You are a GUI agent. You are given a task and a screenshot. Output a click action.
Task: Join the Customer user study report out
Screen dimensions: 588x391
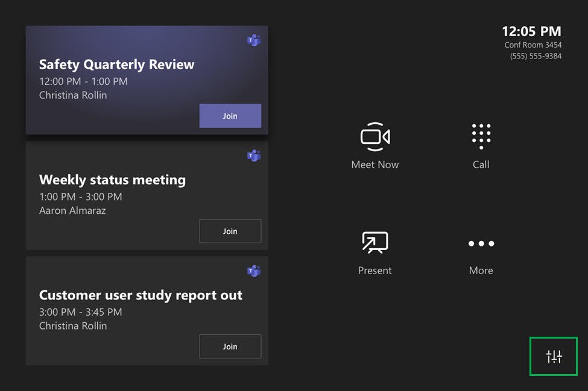click(x=230, y=346)
